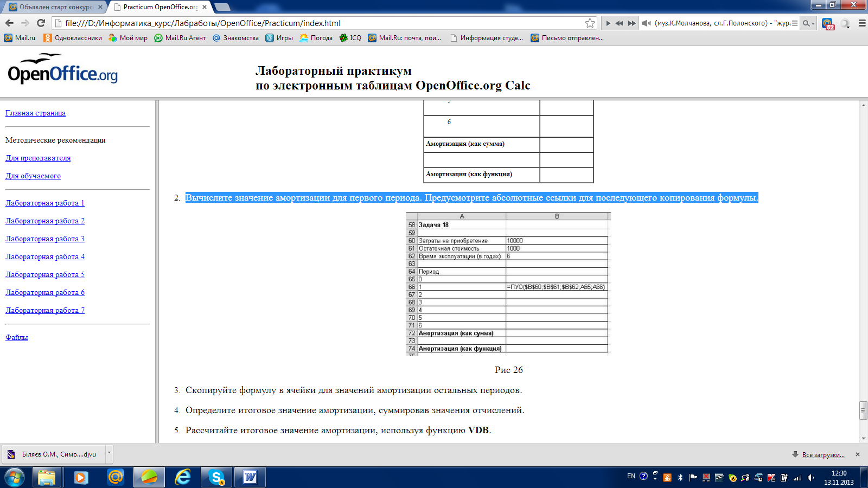This screenshot has height=488, width=868.
Task: Open the Mail.Ru Агент bookmark
Action: 180,38
